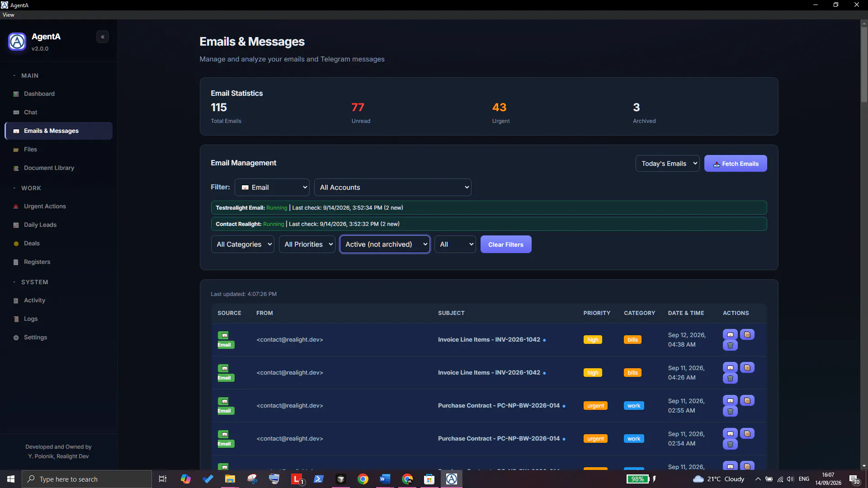868x488 pixels.
Task: Click the Fetch Emails button
Action: coord(736,164)
